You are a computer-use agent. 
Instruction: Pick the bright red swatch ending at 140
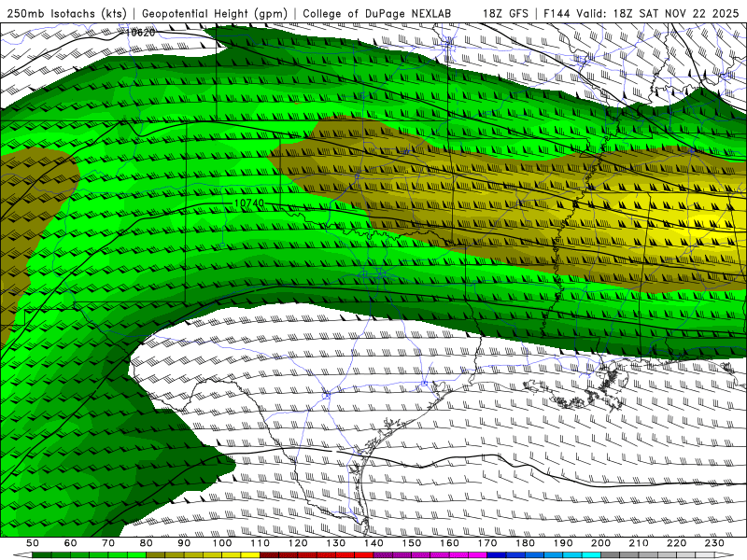(x=364, y=555)
